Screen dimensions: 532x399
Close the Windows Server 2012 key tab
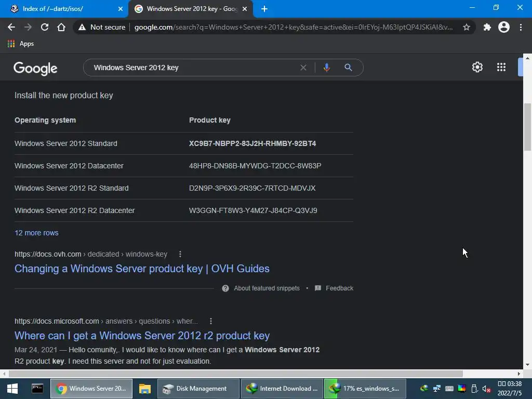coord(245,9)
